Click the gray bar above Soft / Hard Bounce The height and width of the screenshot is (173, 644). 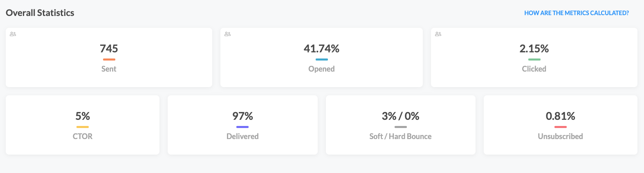[401, 127]
